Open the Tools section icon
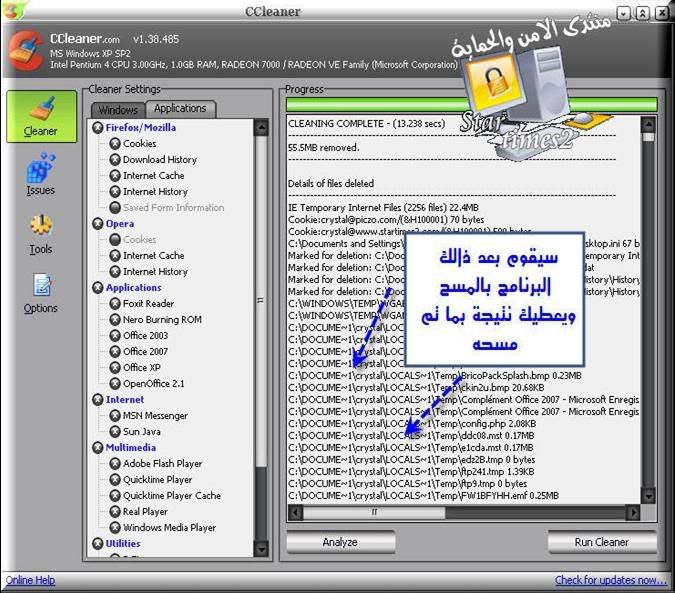Image resolution: width=675 pixels, height=593 pixels. click(41, 225)
